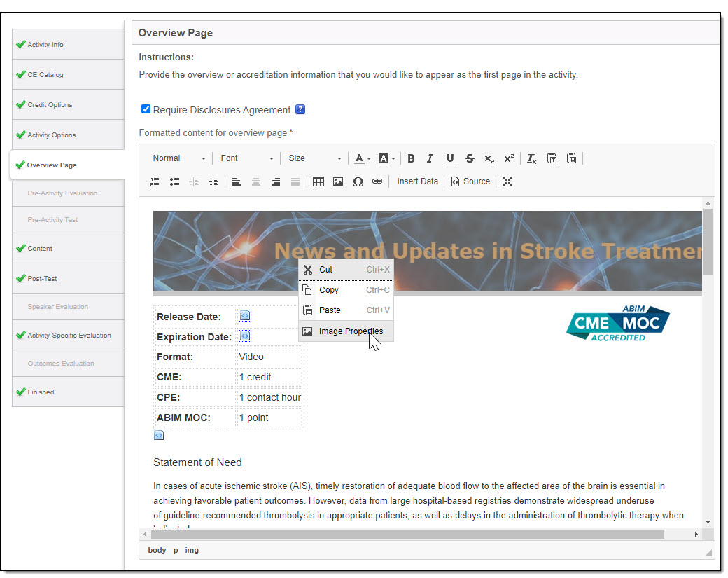Go to the Credit Options step
This screenshot has width=728, height=578.
69,104
